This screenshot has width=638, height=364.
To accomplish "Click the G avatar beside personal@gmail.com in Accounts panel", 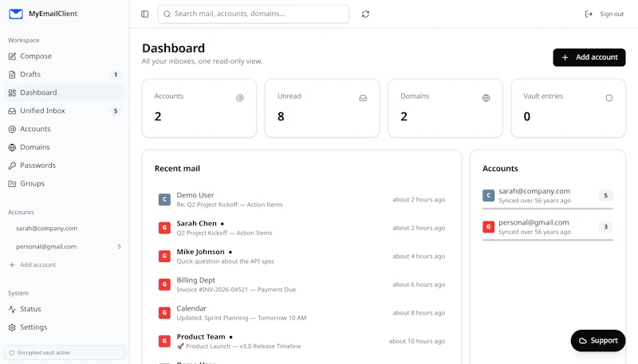I will [x=489, y=227].
